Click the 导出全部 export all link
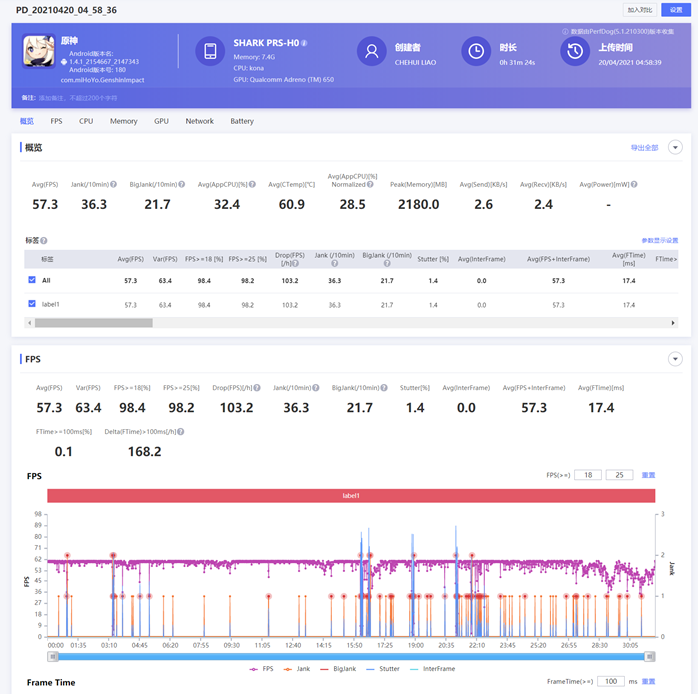This screenshot has height=694, width=698. [x=644, y=147]
